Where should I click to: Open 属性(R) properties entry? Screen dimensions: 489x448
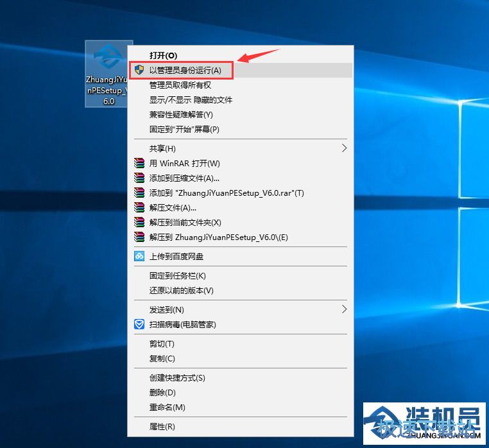[240, 426]
